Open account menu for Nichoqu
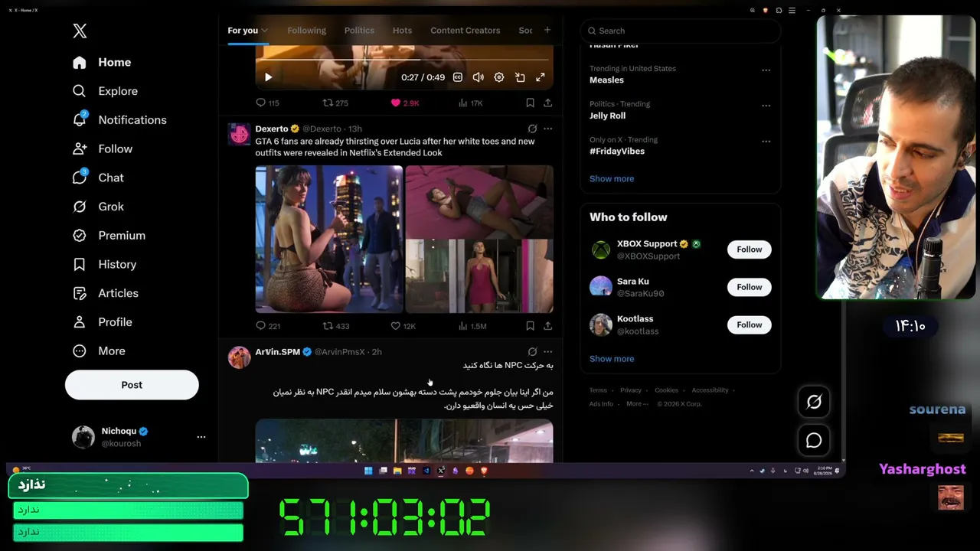The width and height of the screenshot is (980, 551). (139, 437)
